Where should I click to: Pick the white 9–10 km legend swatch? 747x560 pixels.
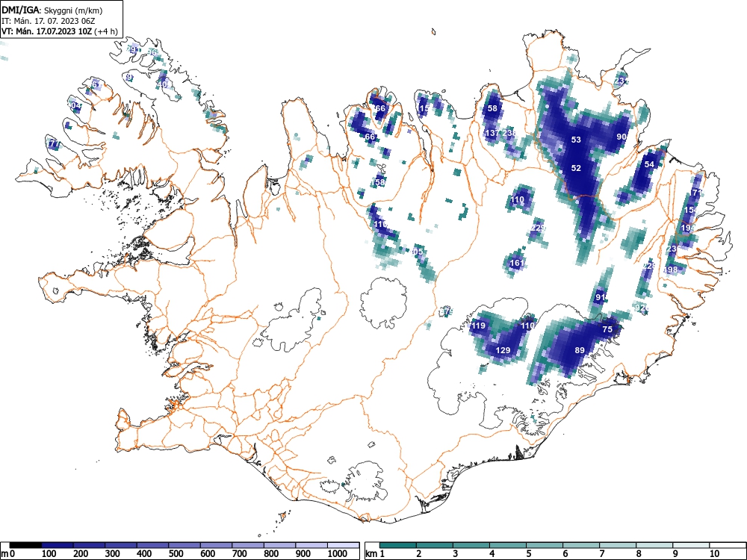[691, 545]
